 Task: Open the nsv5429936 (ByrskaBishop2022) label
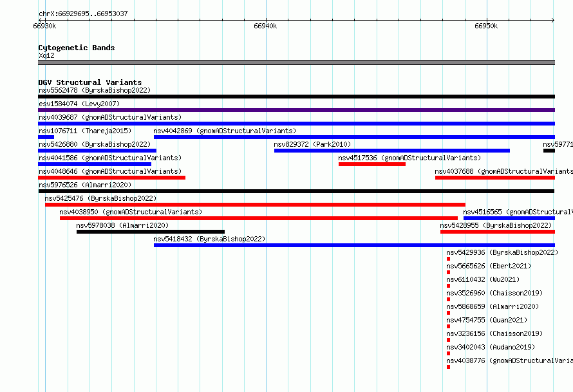click(502, 252)
